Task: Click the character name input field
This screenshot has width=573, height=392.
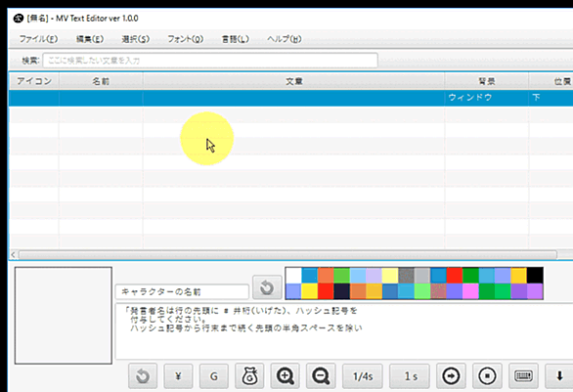Action: click(x=182, y=292)
